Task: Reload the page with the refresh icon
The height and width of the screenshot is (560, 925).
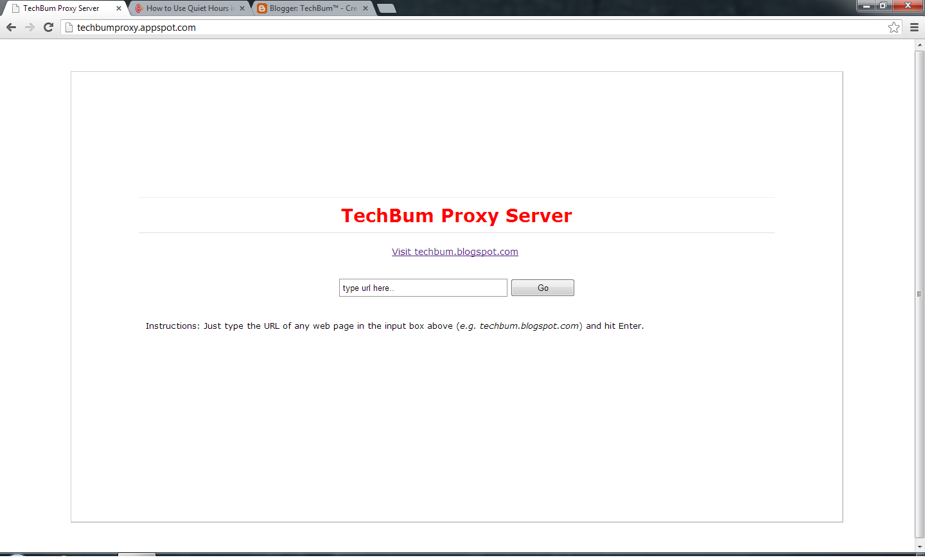Action: click(x=48, y=27)
